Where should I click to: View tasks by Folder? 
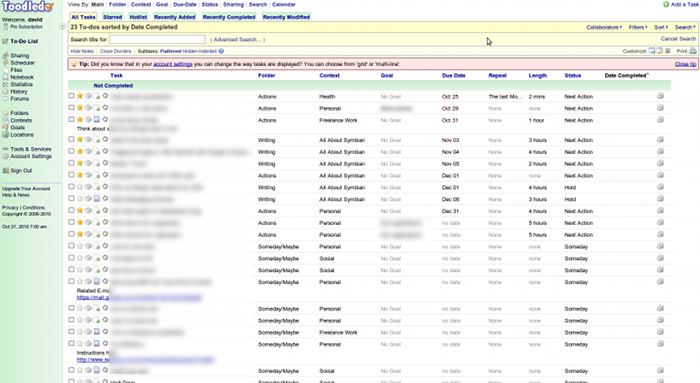coord(117,4)
